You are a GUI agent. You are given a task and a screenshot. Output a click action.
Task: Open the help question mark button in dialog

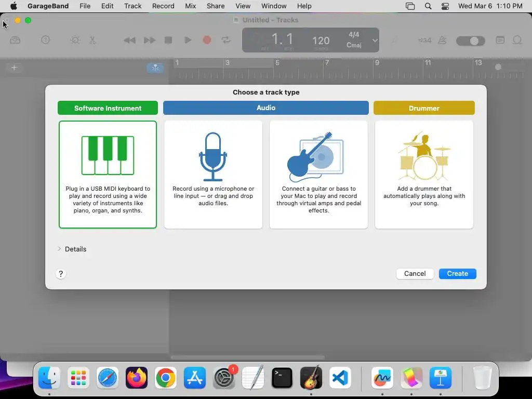tap(61, 274)
